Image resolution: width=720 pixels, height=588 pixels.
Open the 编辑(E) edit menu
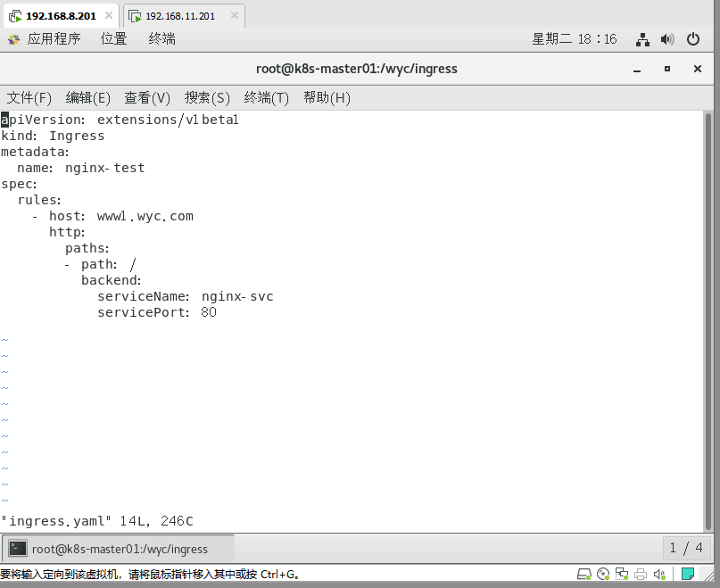87,98
